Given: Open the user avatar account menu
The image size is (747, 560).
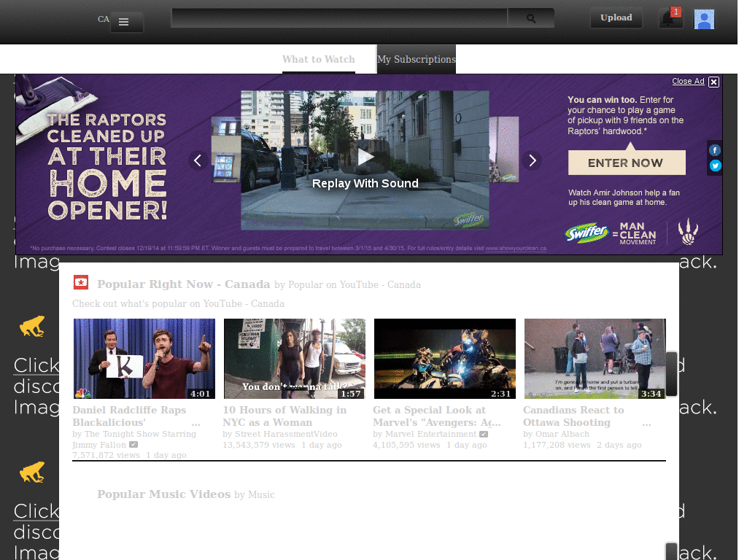Looking at the screenshot, I should click(x=704, y=19).
